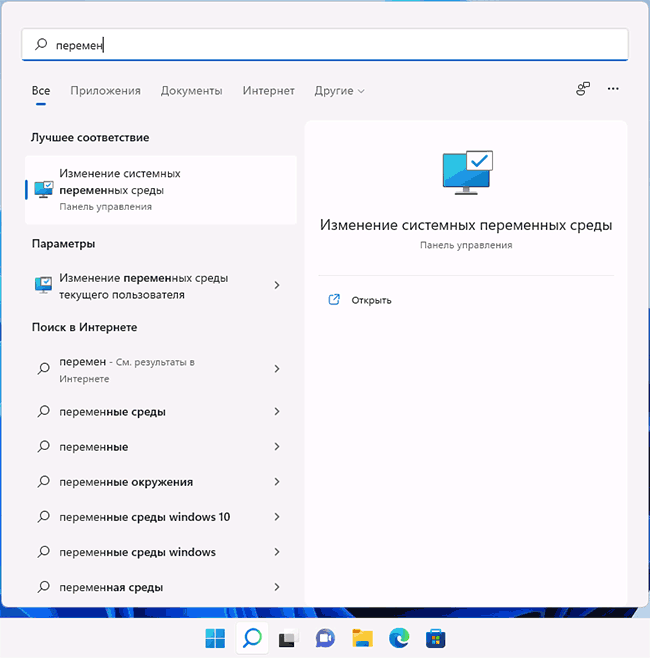Click the search input field containing перемен

325,44
